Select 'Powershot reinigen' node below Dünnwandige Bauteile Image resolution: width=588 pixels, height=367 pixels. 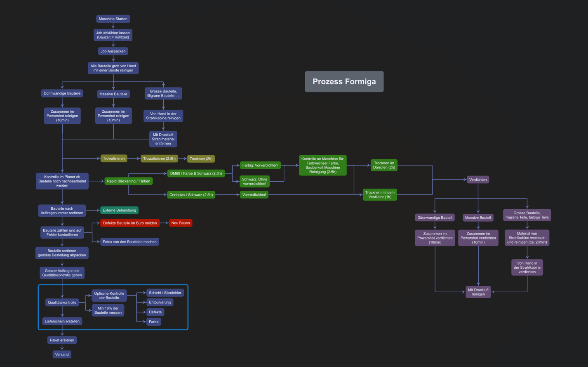click(x=62, y=116)
